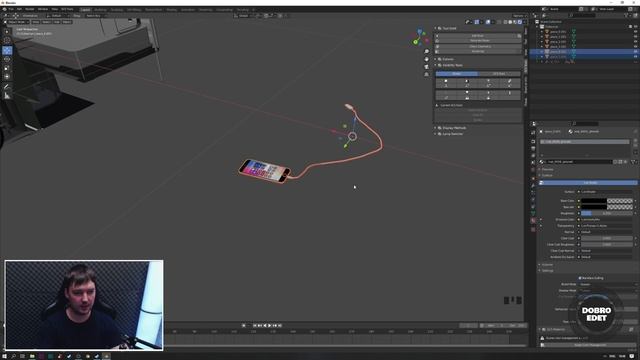Select the Scale tool

tap(7, 68)
